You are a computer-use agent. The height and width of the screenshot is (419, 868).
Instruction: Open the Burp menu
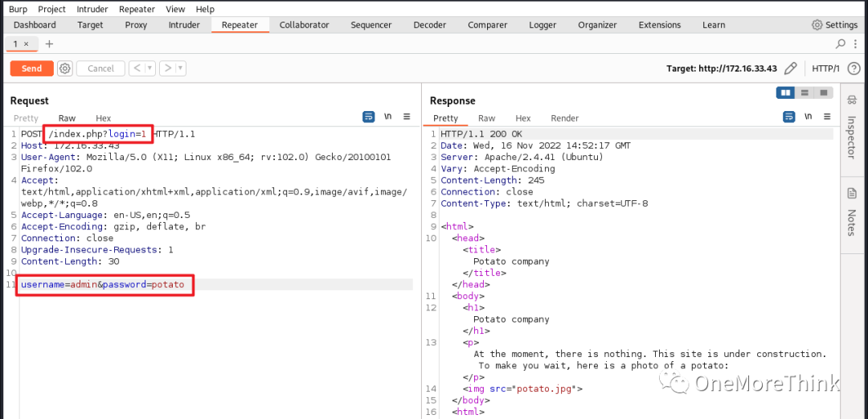pyautogui.click(x=18, y=9)
